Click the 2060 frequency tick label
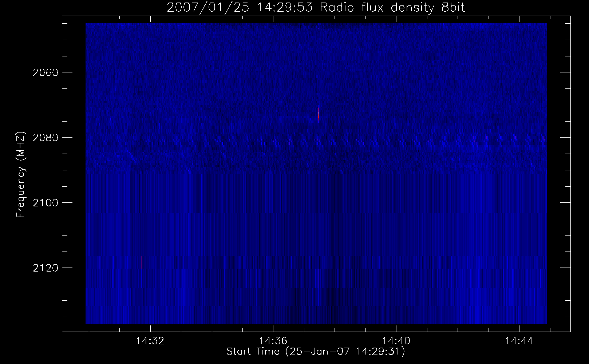The width and height of the screenshot is (589, 364). click(46, 72)
